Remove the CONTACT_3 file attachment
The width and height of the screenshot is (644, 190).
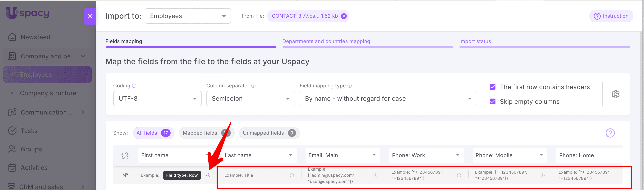(343, 16)
